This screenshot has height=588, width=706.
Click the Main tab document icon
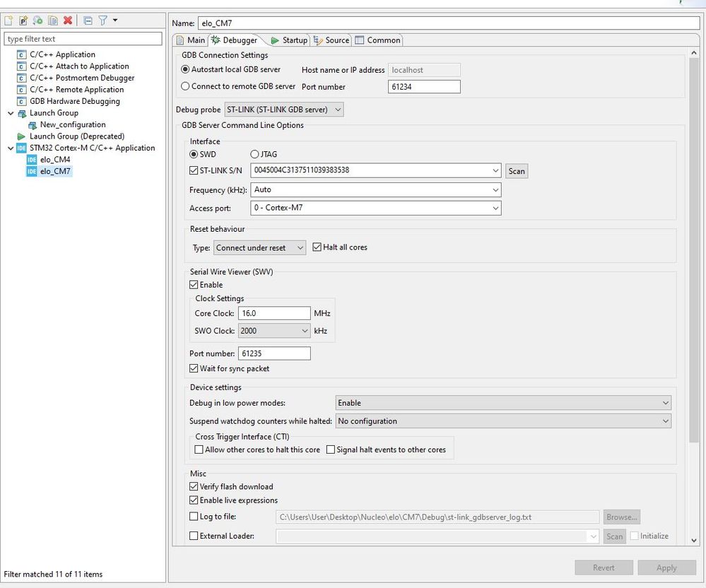click(x=180, y=40)
